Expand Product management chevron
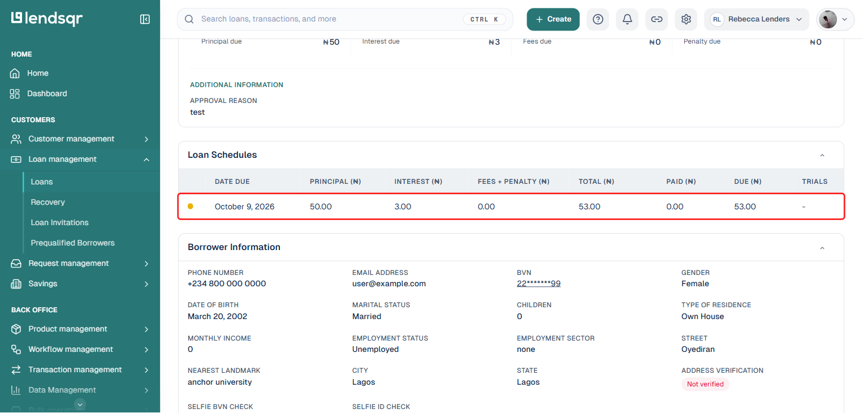The width and height of the screenshot is (868, 413). (146, 329)
